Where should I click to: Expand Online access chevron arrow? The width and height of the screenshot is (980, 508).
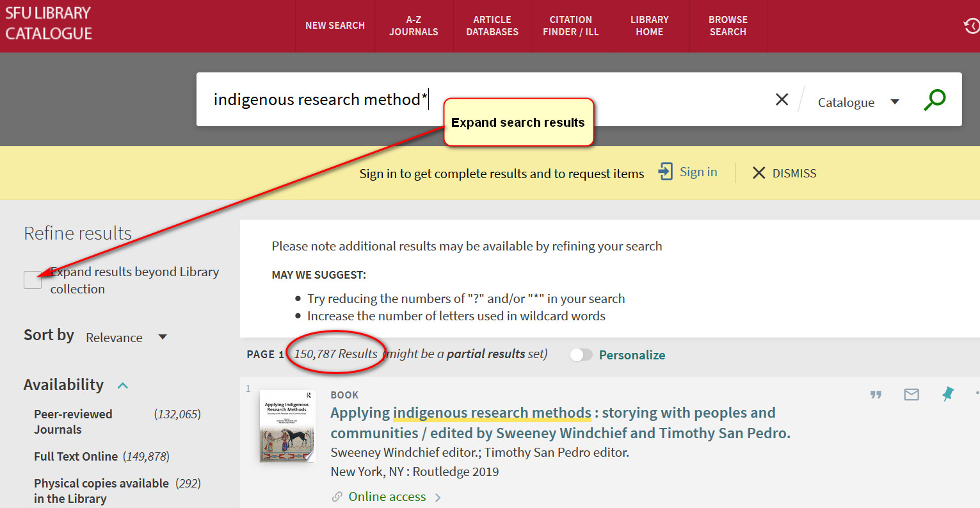[x=438, y=498]
